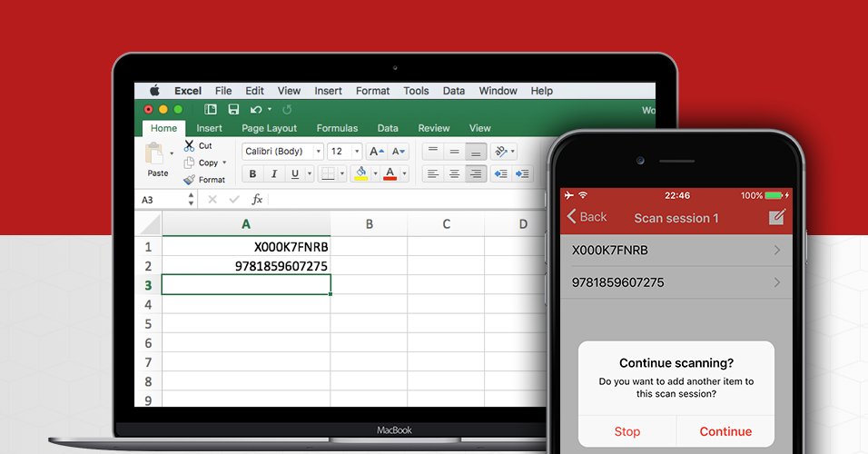
Task: Increase font size with the larger A
Action: point(377,151)
